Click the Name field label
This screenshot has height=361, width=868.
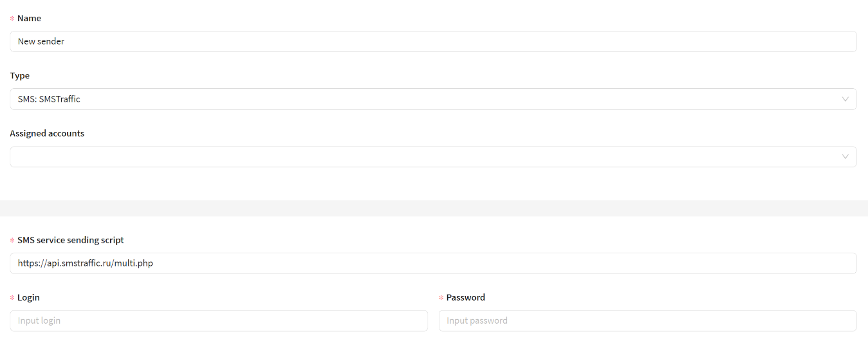29,18
